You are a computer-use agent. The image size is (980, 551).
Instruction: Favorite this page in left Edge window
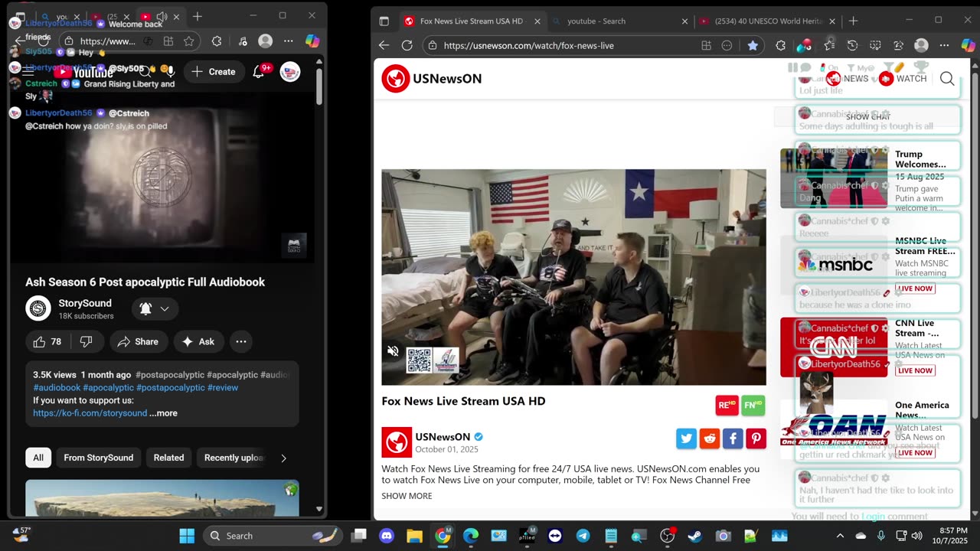click(188, 41)
